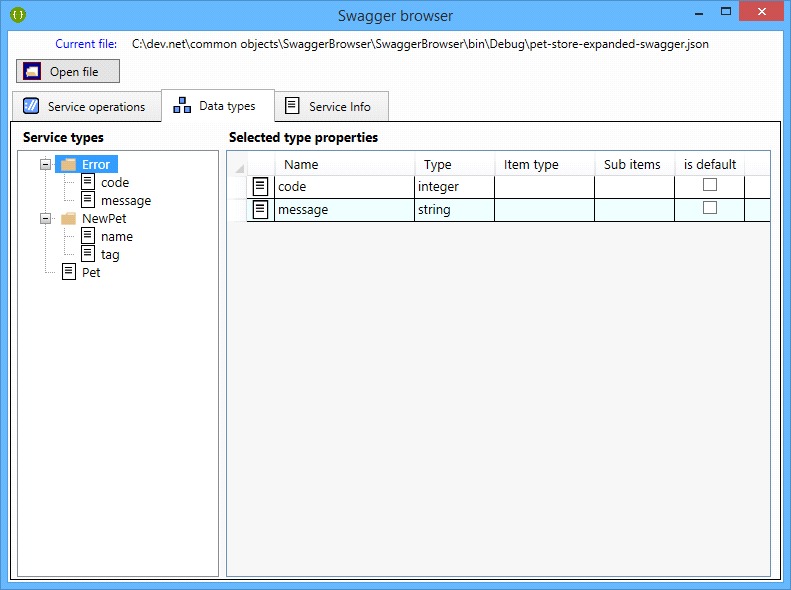Select the Pet type in tree

pyautogui.click(x=91, y=273)
